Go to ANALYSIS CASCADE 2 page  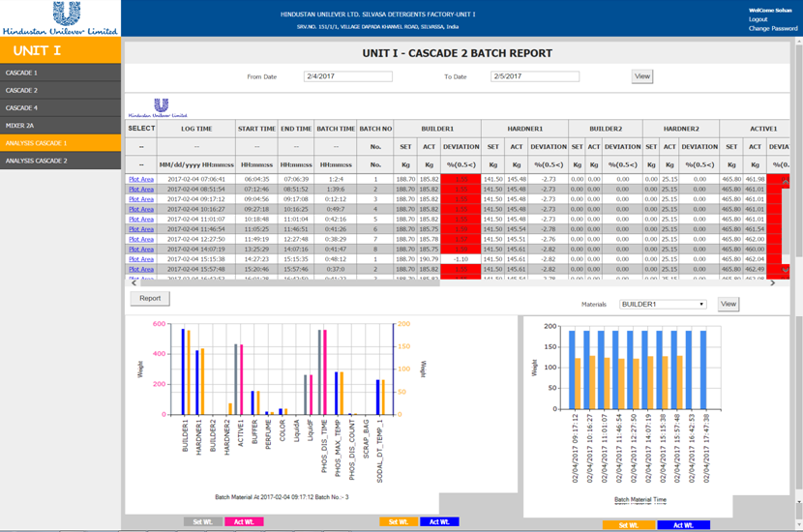(60, 161)
